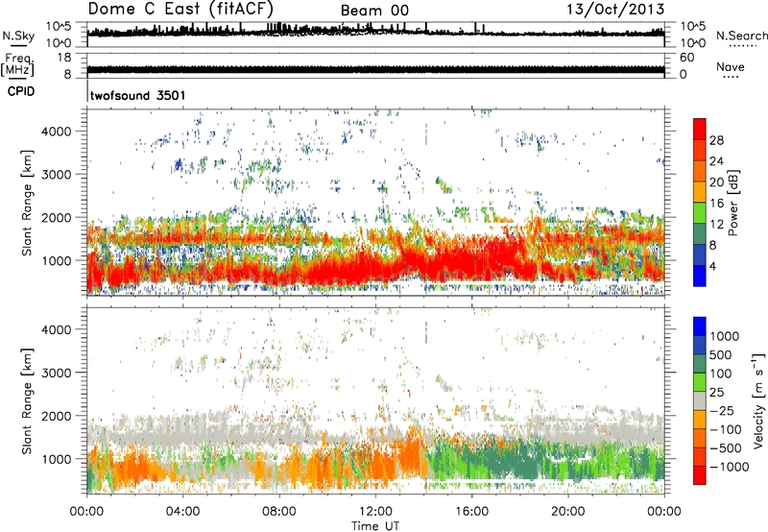Click the '12:00' time tick label
The image size is (768, 532).
tap(375, 512)
